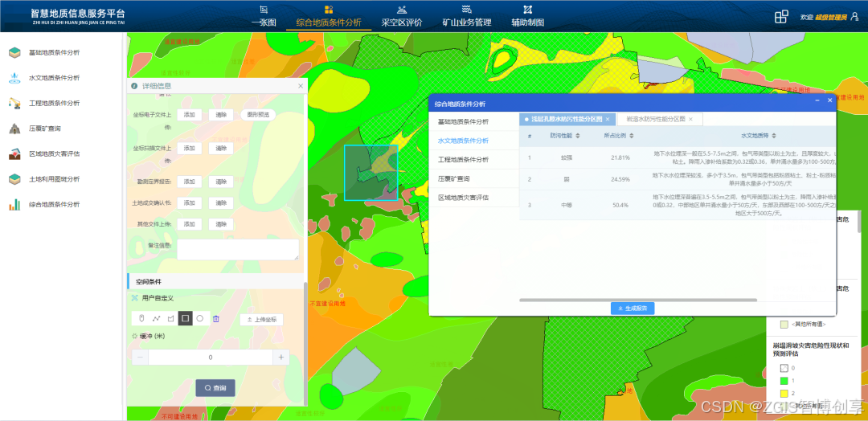Image resolution: width=868 pixels, height=421 pixels.
Task: Click the 超级管理员 username link
Action: coord(831,17)
